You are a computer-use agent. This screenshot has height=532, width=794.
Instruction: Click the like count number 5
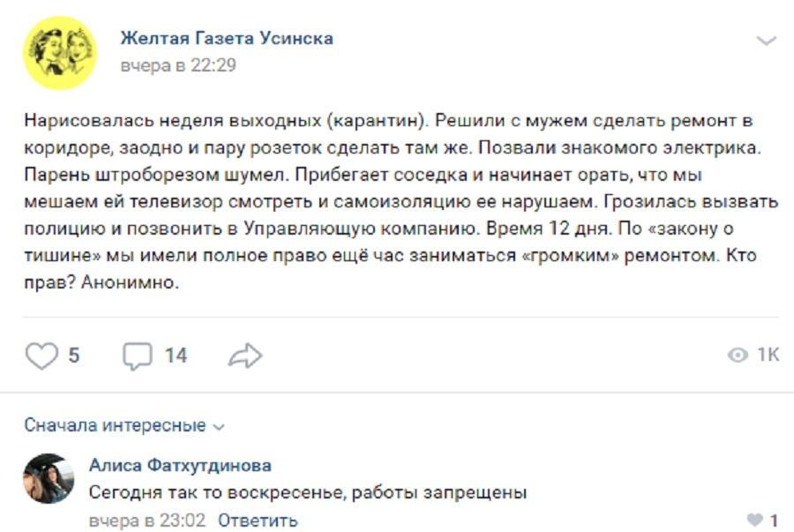pos(74,356)
